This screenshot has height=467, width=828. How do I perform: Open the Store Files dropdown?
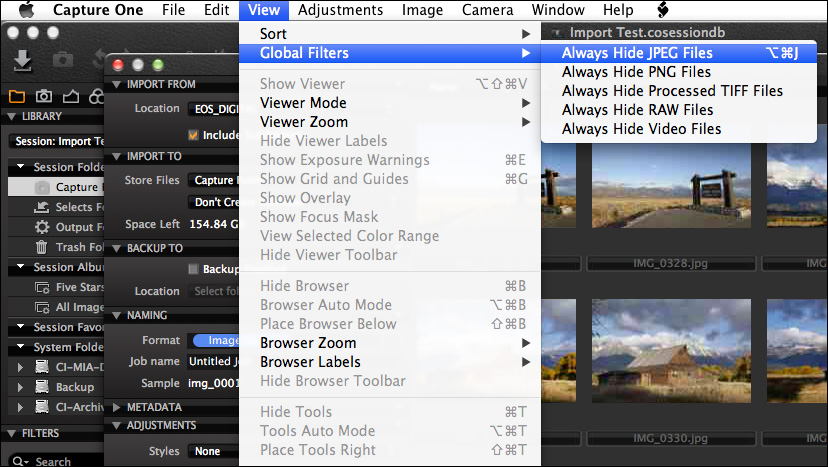[x=214, y=180]
